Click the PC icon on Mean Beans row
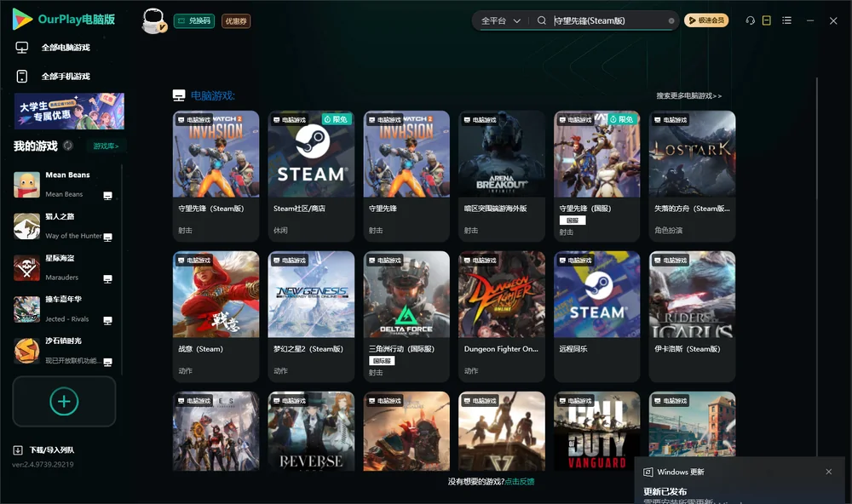Viewport: 852px width, 504px height. 107,196
